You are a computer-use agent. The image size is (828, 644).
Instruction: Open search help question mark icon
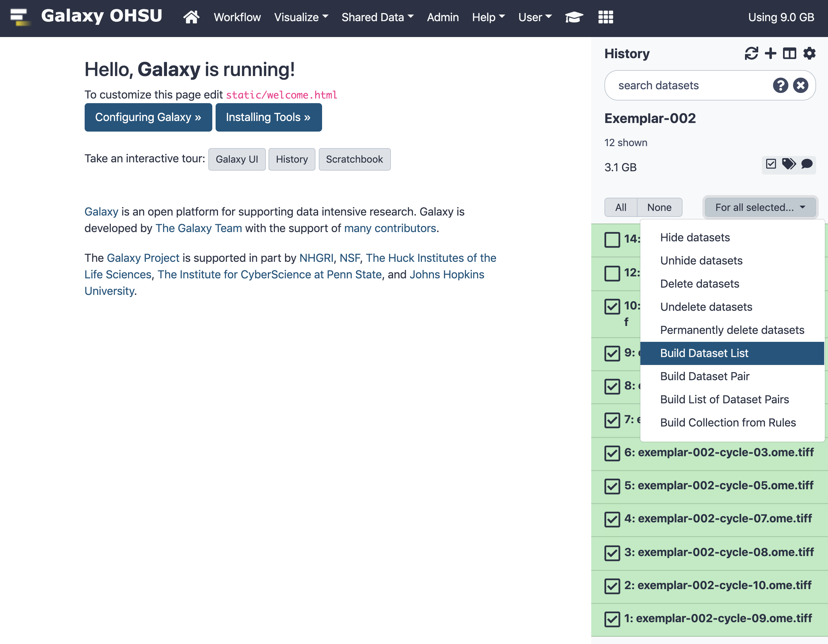point(781,85)
